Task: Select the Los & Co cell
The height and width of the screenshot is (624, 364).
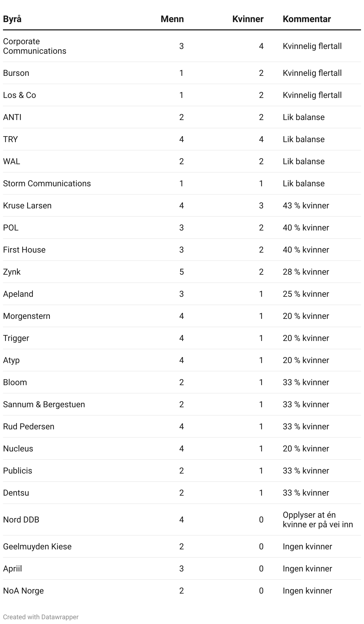Action: pyautogui.click(x=19, y=95)
